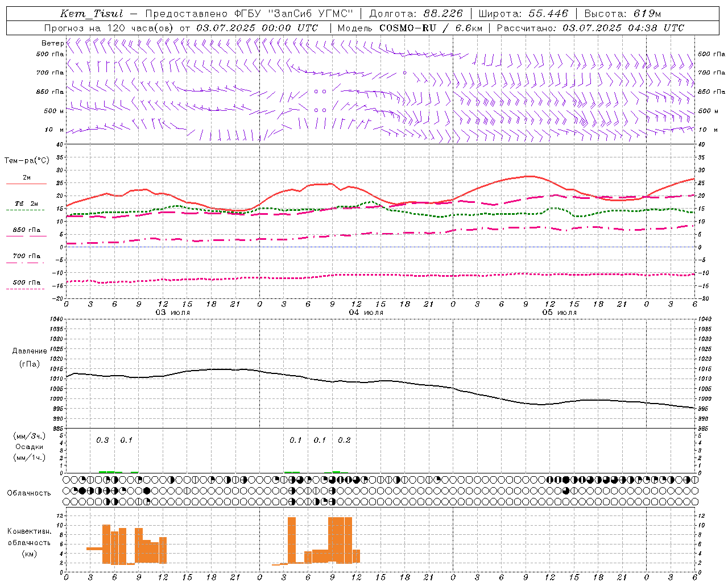This screenshot has height=582, width=728.
Task: Select the "850 гПа" temperature legend entry
Action: (x=27, y=230)
